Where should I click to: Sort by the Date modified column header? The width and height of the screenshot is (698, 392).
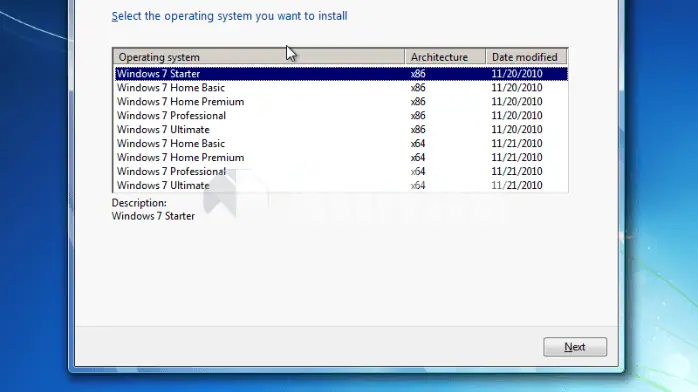pyautogui.click(x=526, y=57)
